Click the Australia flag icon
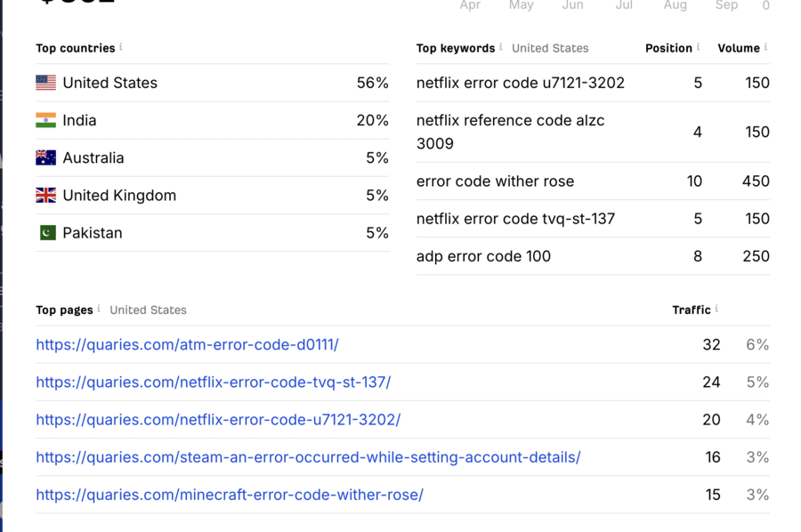This screenshot has width=801, height=532. pyautogui.click(x=45, y=157)
